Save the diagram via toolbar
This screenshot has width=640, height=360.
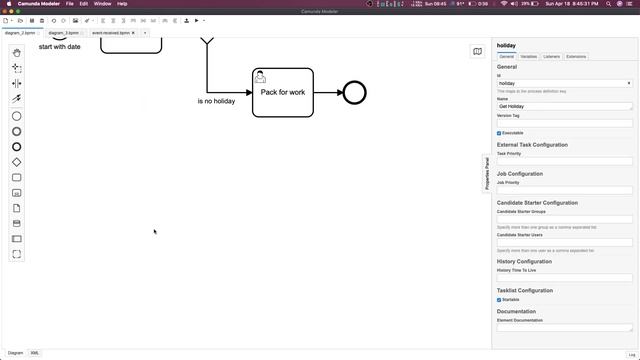31,20
